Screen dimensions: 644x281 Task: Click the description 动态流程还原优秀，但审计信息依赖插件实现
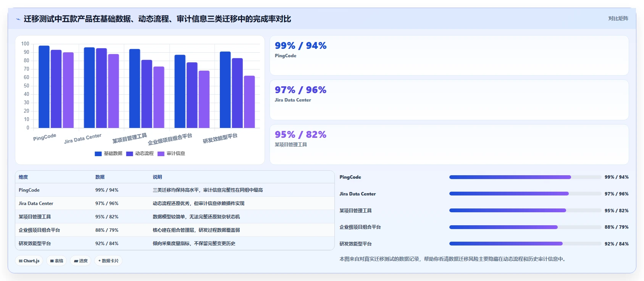(x=199, y=203)
